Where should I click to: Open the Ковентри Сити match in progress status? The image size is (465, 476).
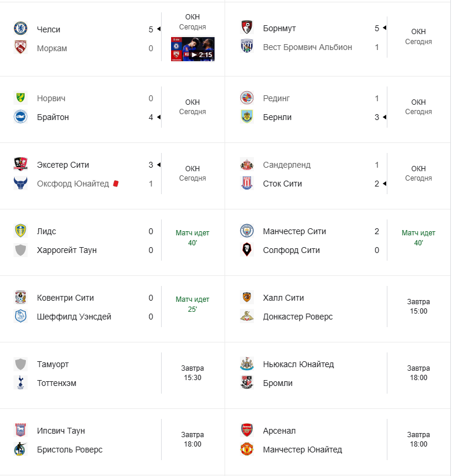[192, 304]
